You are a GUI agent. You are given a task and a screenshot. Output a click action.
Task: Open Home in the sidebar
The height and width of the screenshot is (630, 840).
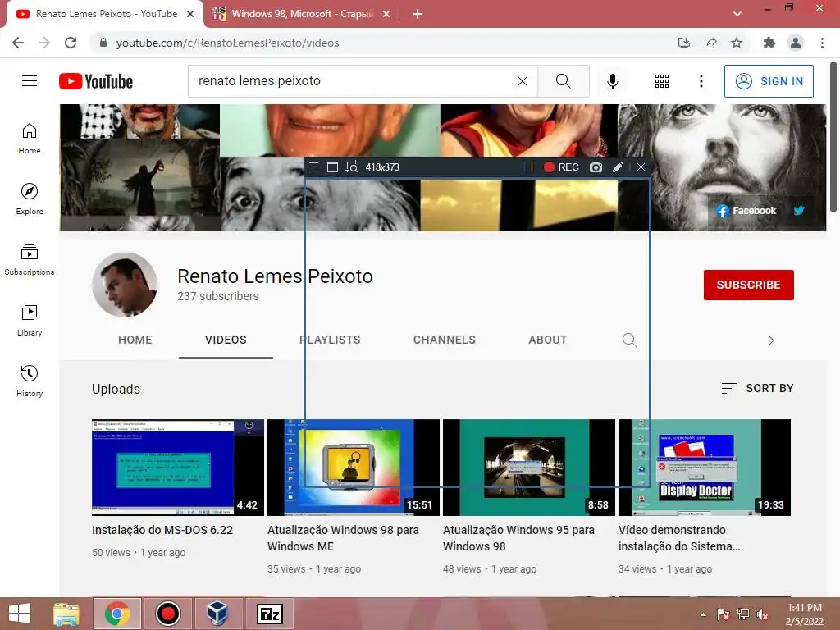pos(30,138)
